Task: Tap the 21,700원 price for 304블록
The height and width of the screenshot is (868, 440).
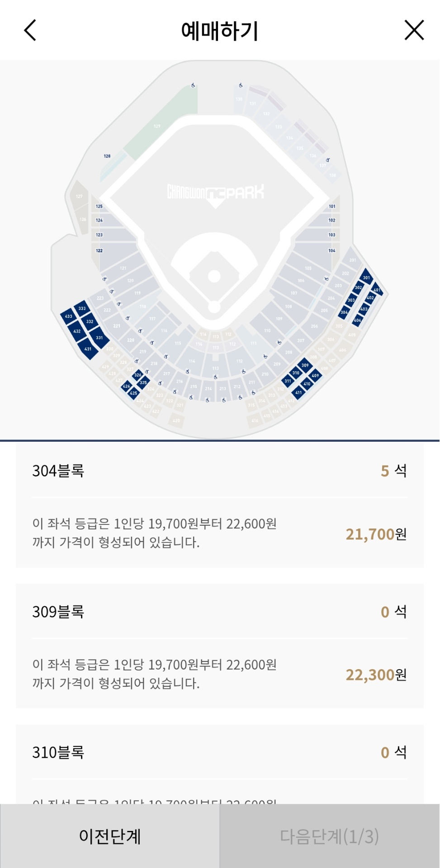Action: click(376, 534)
